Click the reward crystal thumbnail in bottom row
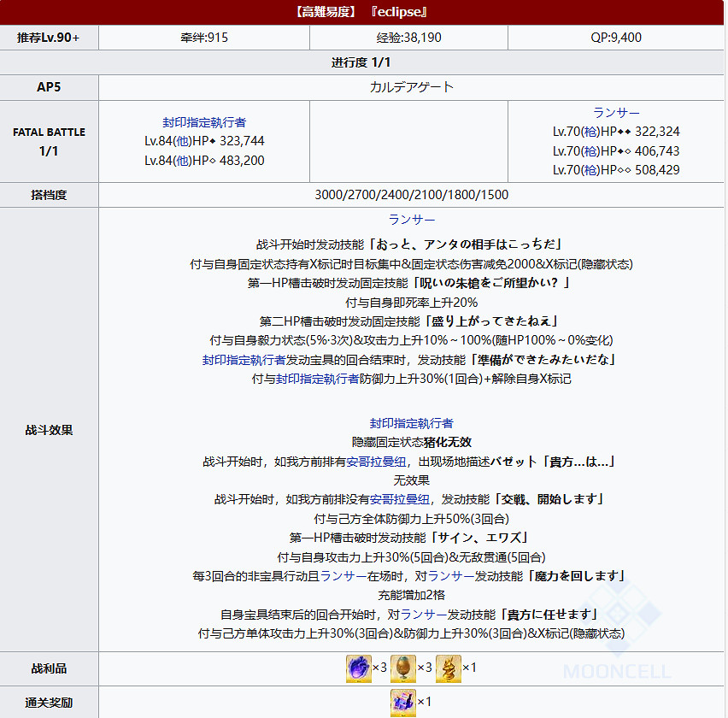This screenshot has width=728, height=718. [x=402, y=703]
